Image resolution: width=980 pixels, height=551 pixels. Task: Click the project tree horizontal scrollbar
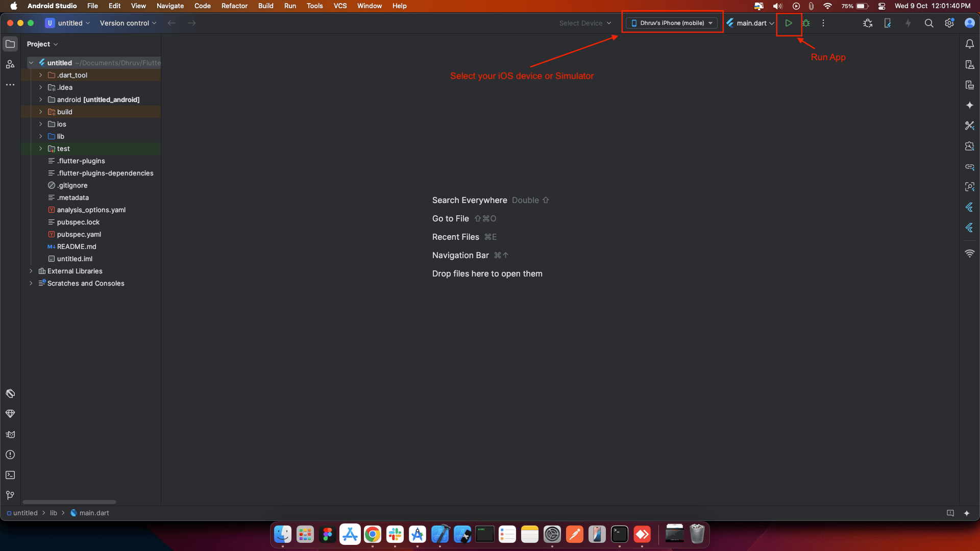(69, 502)
